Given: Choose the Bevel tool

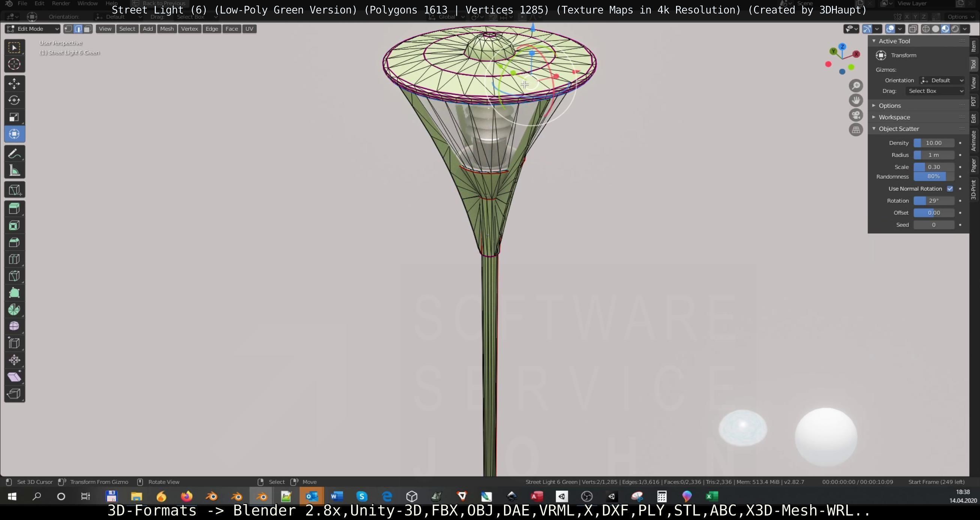Looking at the screenshot, I should point(15,242).
